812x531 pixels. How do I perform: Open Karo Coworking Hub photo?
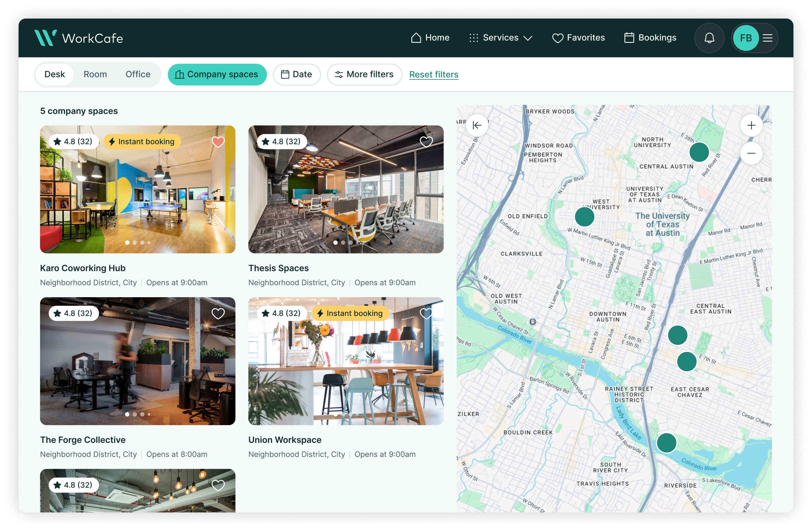[138, 189]
